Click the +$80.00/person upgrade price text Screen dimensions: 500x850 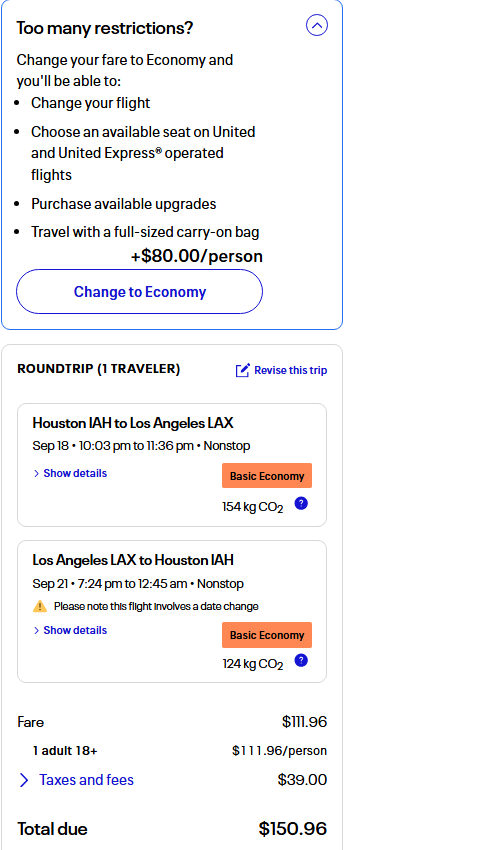(x=197, y=256)
